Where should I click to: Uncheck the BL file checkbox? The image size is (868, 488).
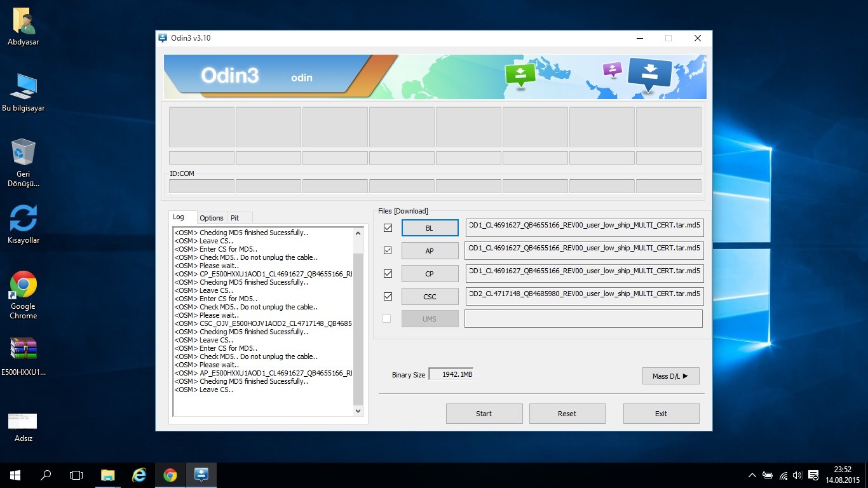tap(388, 227)
